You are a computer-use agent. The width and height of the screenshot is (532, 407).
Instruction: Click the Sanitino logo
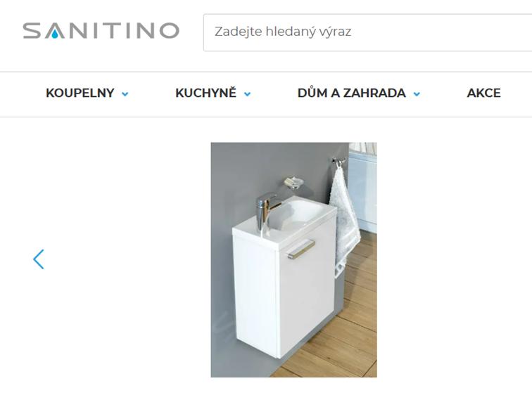[x=101, y=30]
